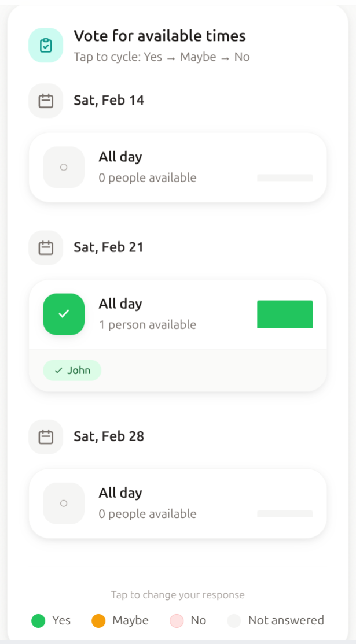Viewport: 356px width, 644px height.
Task: Click the green availability bar for Feb 21
Action: 285,314
